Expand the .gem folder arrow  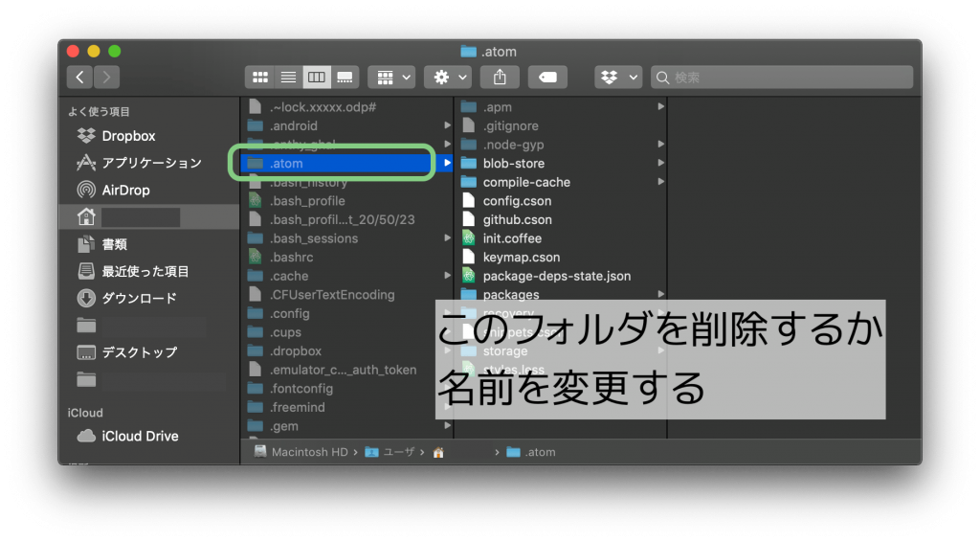(448, 426)
